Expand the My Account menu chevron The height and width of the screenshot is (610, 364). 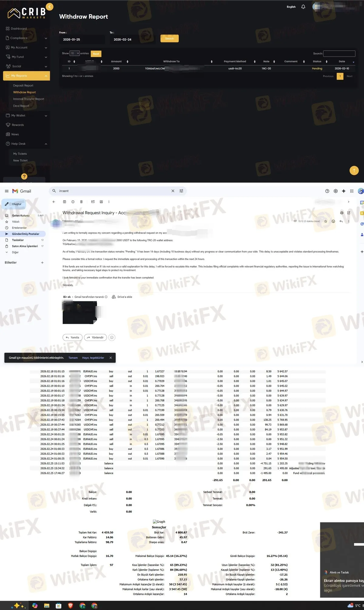pos(46,48)
